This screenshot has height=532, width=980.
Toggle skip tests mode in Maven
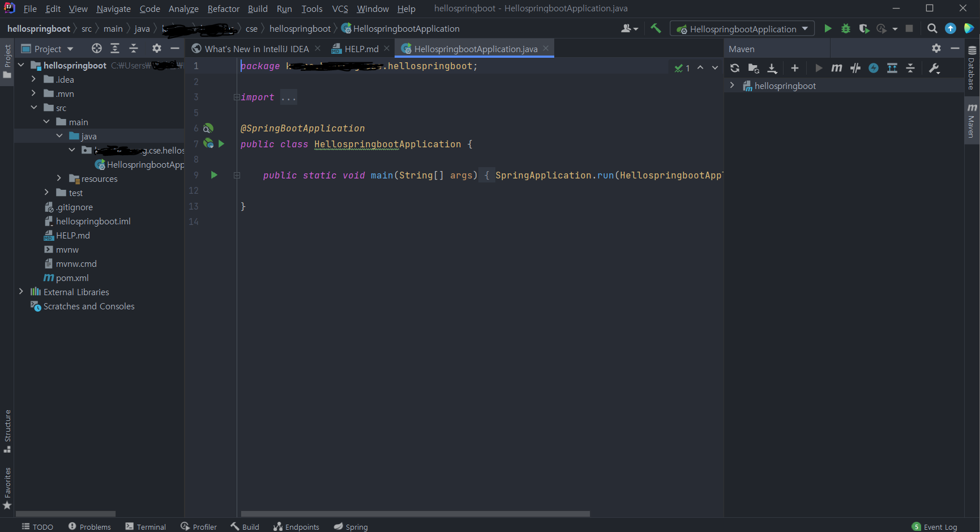point(874,68)
